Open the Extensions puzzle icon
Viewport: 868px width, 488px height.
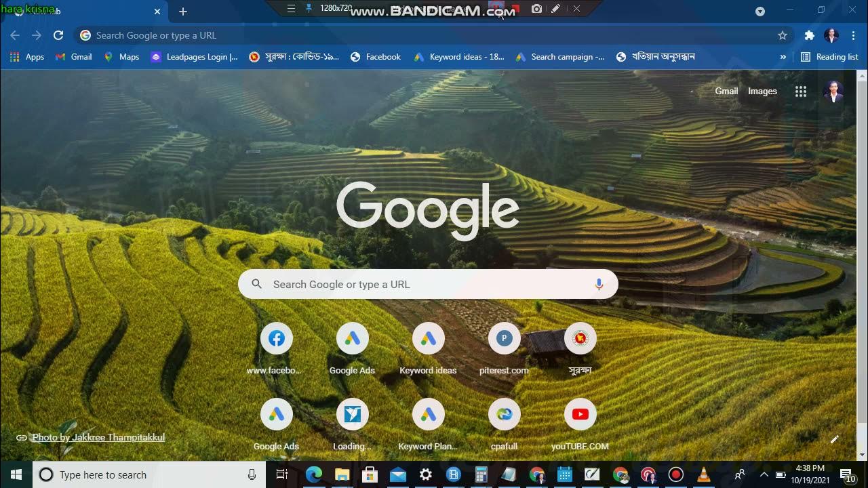pos(809,35)
